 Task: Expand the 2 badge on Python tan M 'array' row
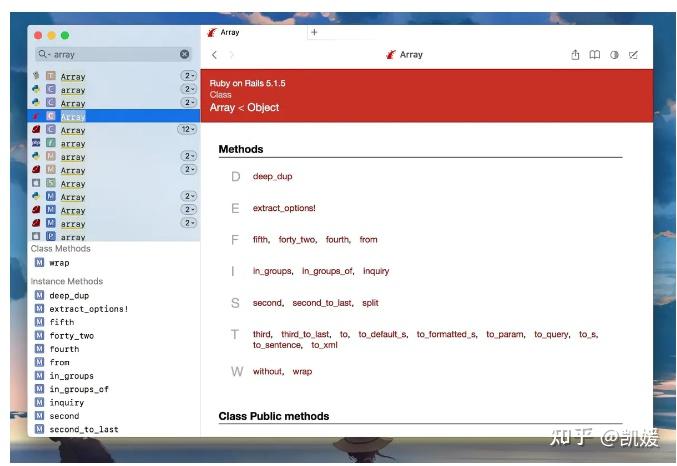point(189,156)
